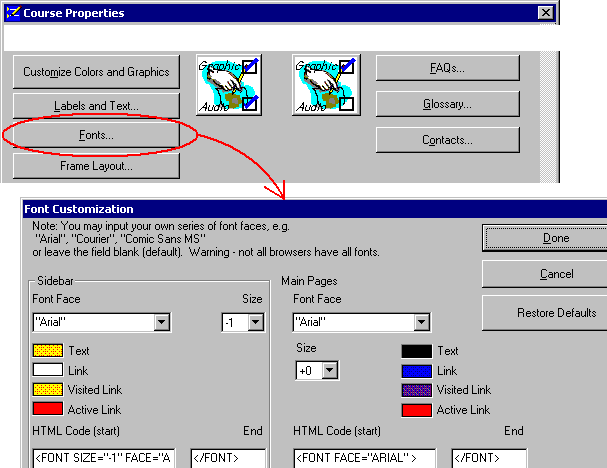Toggle Audio checkbox in the left picture button
607x468 pixels.
click(x=250, y=103)
